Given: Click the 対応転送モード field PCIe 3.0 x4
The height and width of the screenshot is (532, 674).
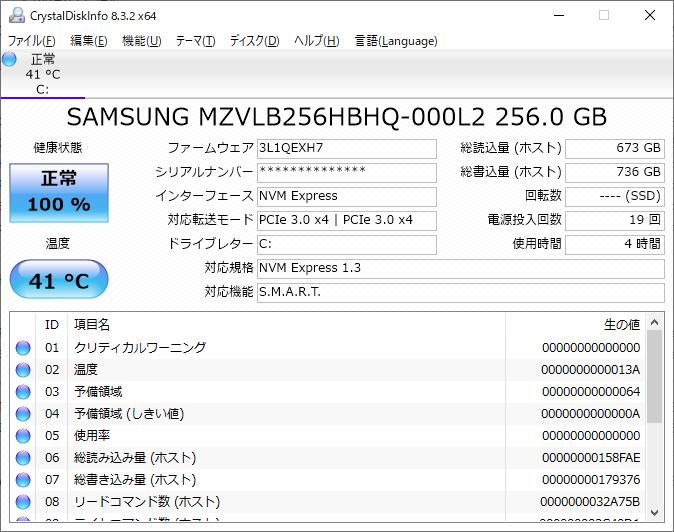Looking at the screenshot, I should coord(347,221).
